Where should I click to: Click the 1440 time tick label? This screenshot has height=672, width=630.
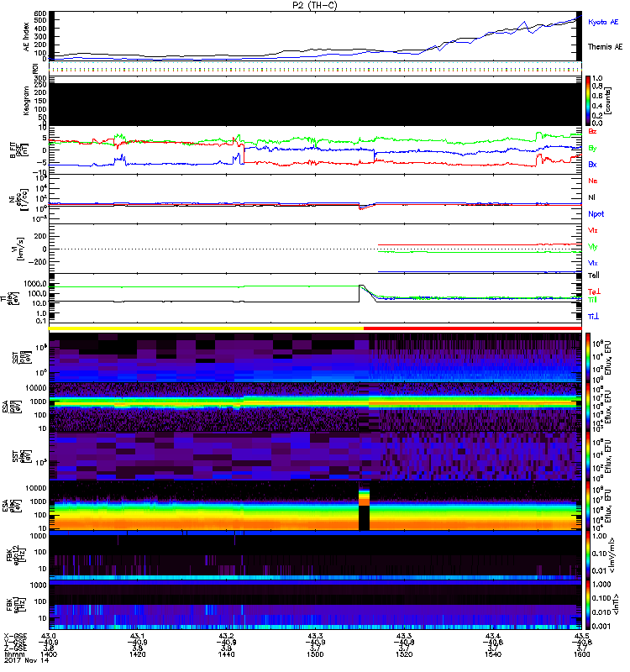[226, 654]
